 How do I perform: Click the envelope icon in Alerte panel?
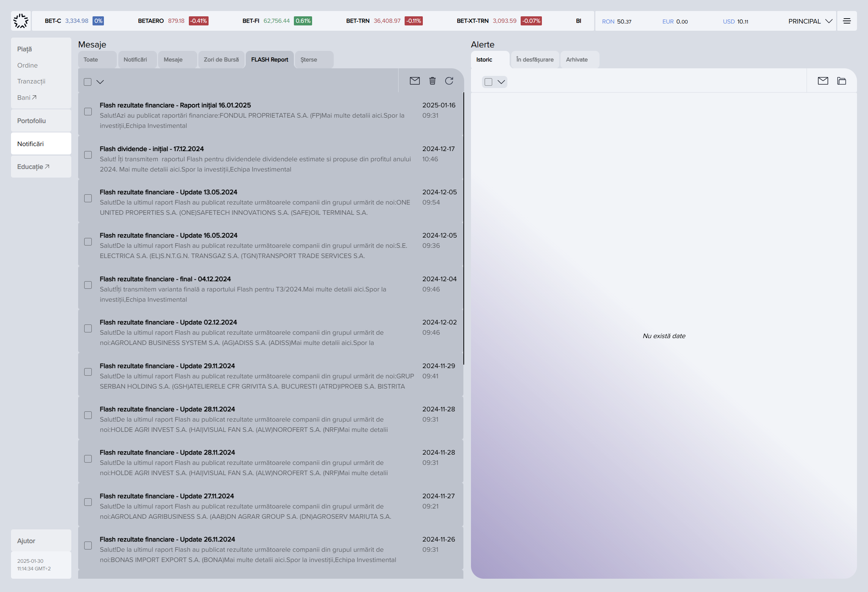point(823,81)
